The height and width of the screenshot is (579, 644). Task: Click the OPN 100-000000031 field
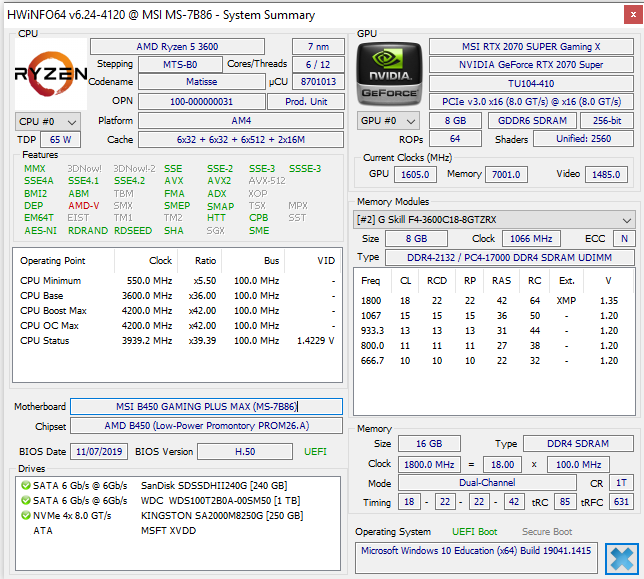click(202, 101)
